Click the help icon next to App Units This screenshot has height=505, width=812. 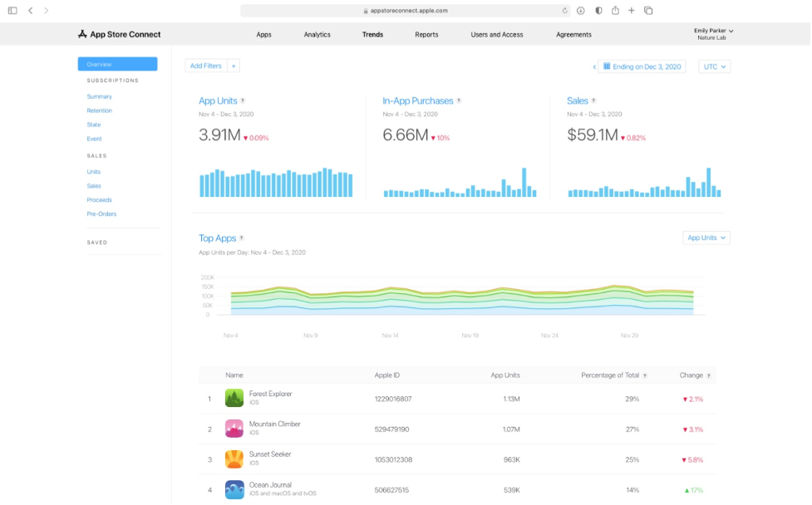tap(243, 101)
